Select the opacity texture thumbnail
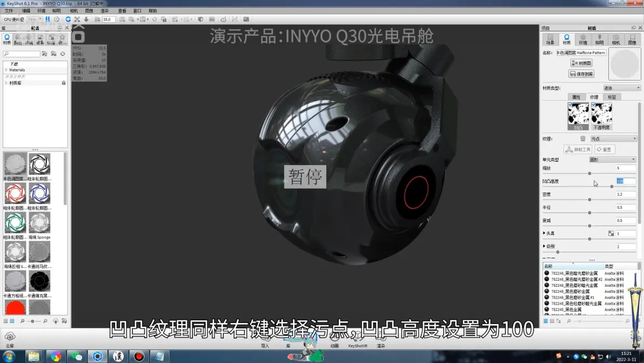 (602, 116)
